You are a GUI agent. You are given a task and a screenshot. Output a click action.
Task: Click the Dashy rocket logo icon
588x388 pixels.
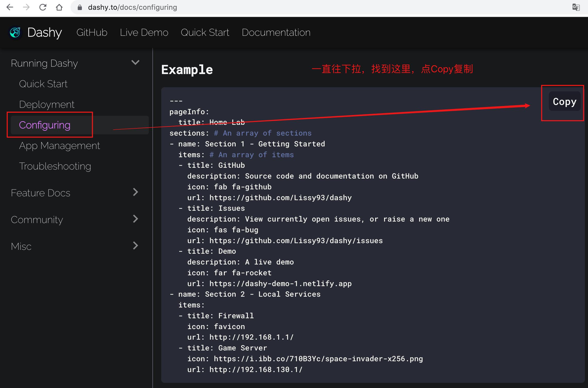(15, 33)
